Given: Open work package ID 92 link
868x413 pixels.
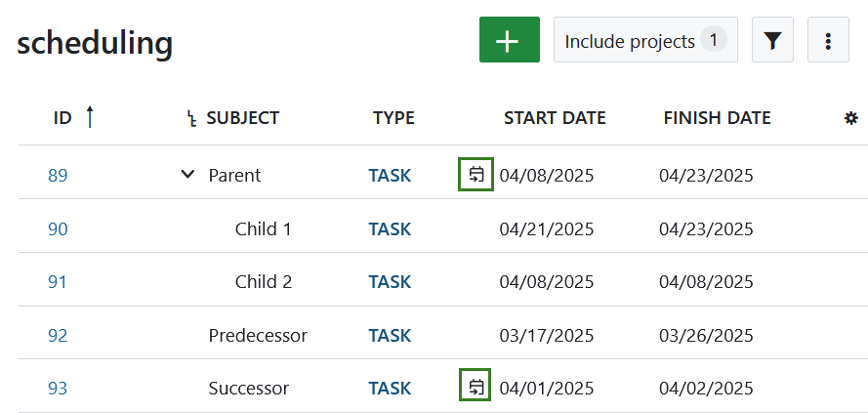Looking at the screenshot, I should 58,336.
